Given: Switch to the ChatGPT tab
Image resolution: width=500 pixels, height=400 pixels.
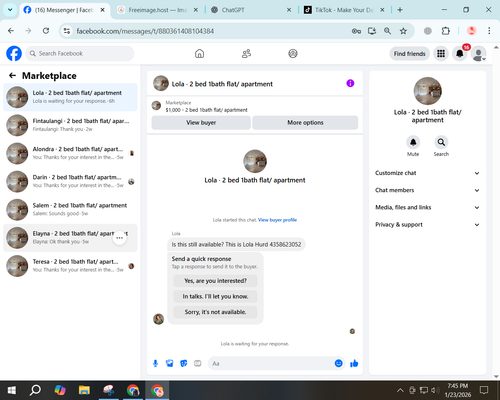Looking at the screenshot, I should (x=252, y=10).
